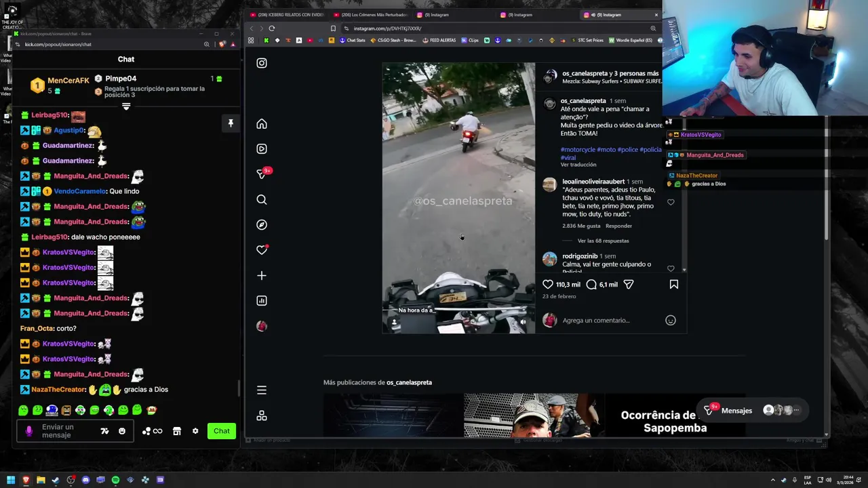
Task: Open Instagram direct messages icon with badge
Action: tap(262, 174)
